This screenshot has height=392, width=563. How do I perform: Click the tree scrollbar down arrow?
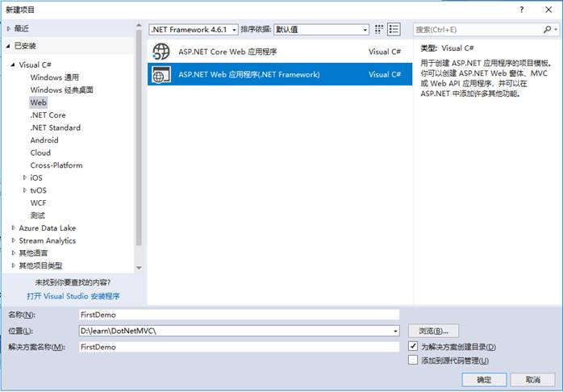click(139, 268)
